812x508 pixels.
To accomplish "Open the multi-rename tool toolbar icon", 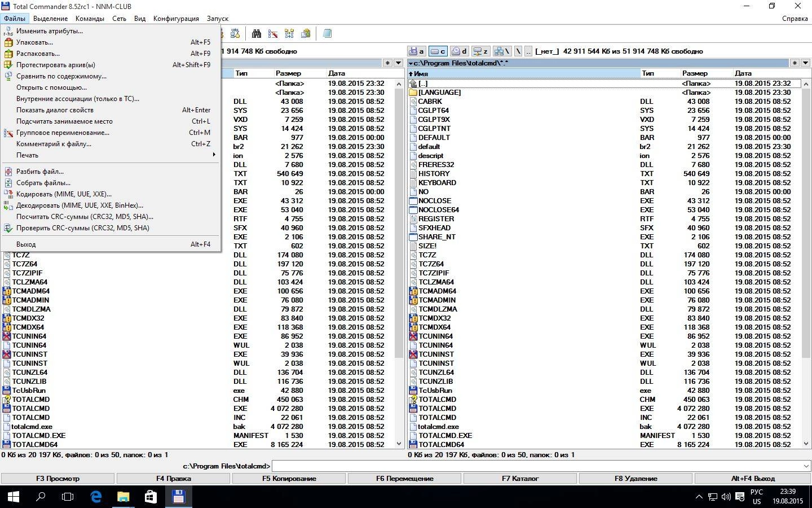I will click(273, 34).
